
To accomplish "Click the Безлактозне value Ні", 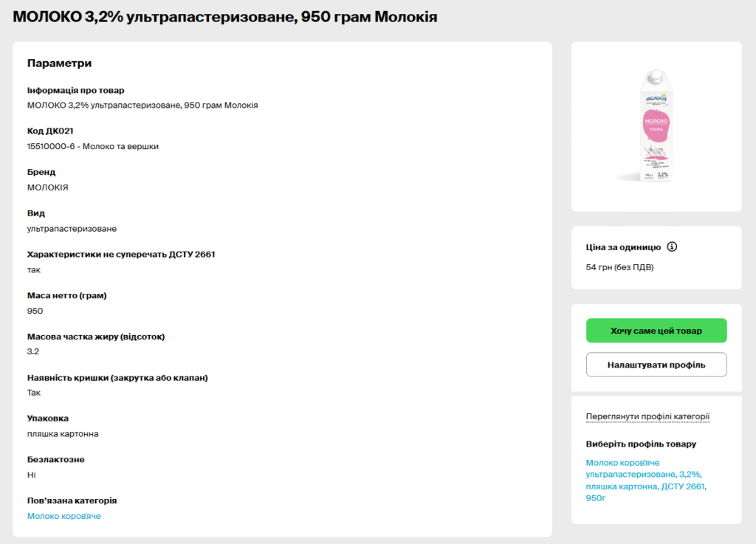I will tap(32, 475).
